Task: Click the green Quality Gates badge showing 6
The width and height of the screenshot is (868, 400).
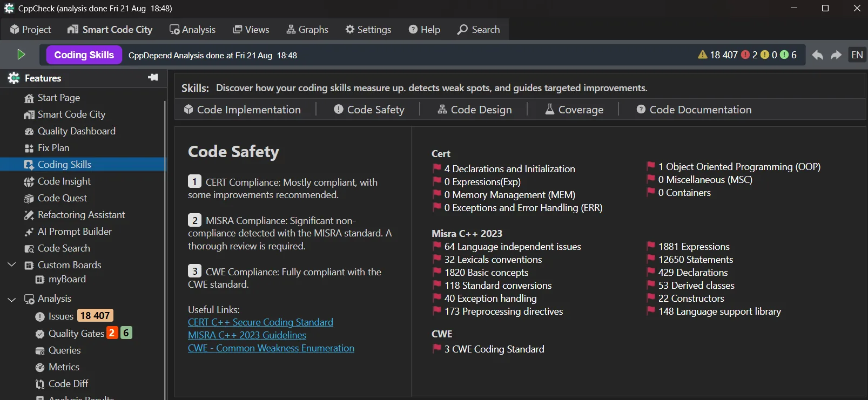Action: [x=126, y=333]
